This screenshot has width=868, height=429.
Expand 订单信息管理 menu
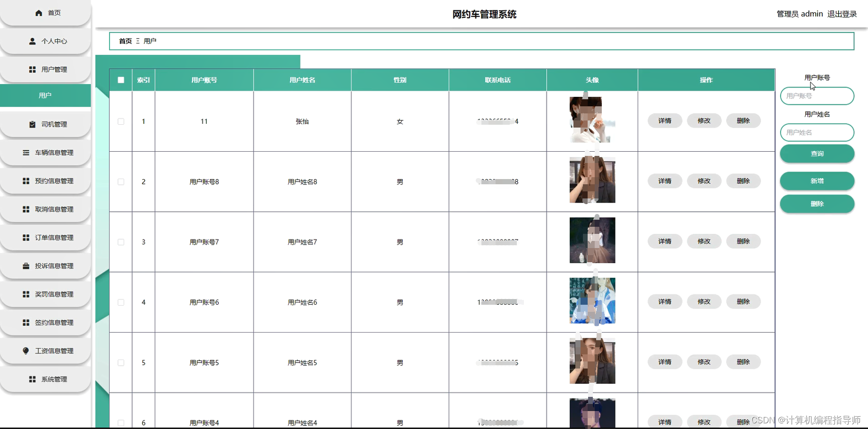point(45,238)
